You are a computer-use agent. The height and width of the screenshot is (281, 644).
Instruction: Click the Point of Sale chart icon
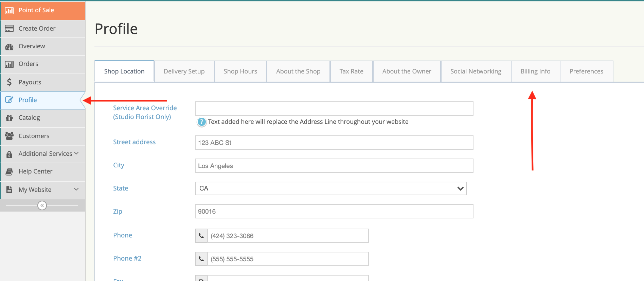pyautogui.click(x=9, y=11)
